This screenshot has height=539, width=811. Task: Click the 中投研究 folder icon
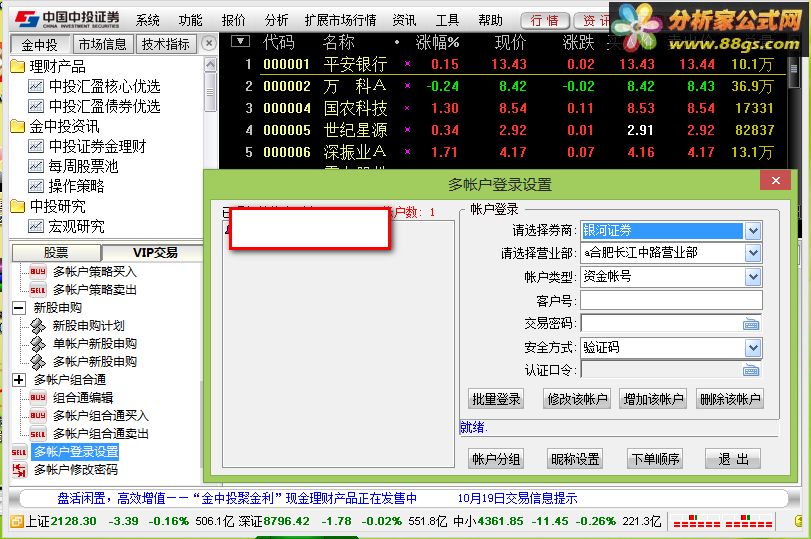click(x=18, y=206)
